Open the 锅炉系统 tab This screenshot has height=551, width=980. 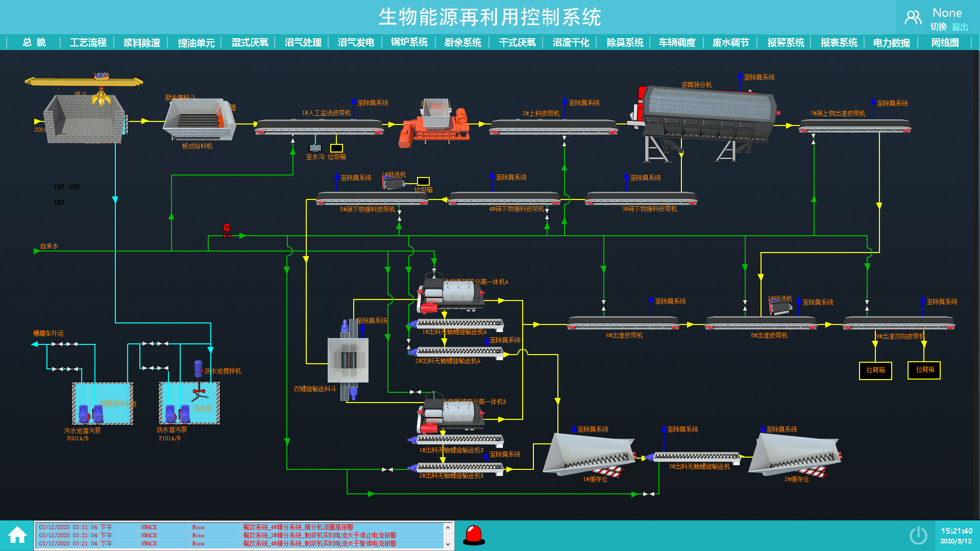pyautogui.click(x=409, y=42)
